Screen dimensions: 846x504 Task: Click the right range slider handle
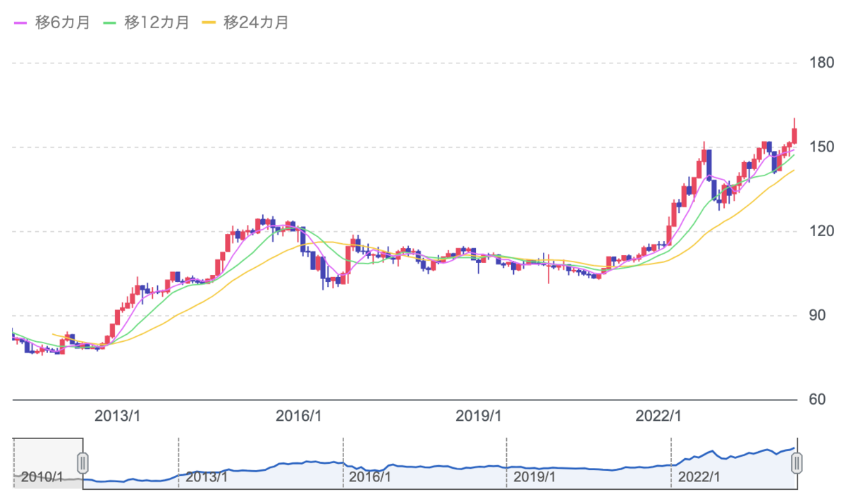coord(797,463)
